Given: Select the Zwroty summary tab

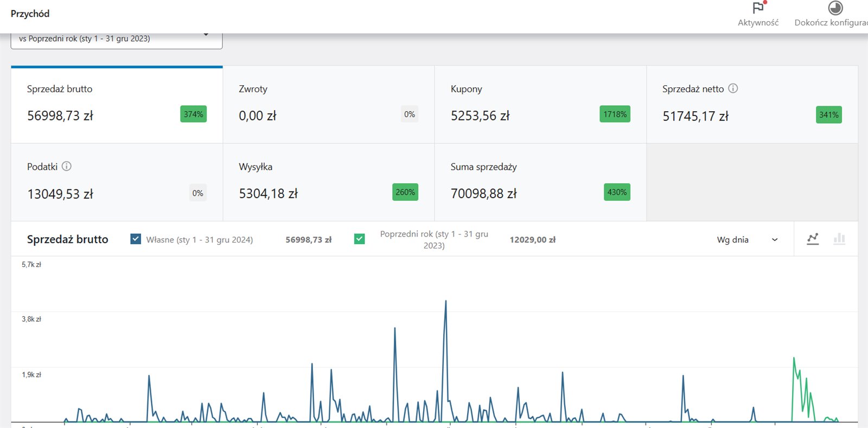Looking at the screenshot, I should pos(328,105).
